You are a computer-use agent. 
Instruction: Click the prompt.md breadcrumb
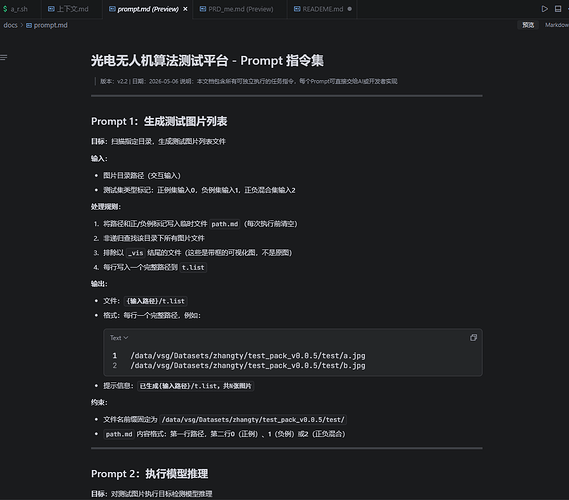(50, 25)
